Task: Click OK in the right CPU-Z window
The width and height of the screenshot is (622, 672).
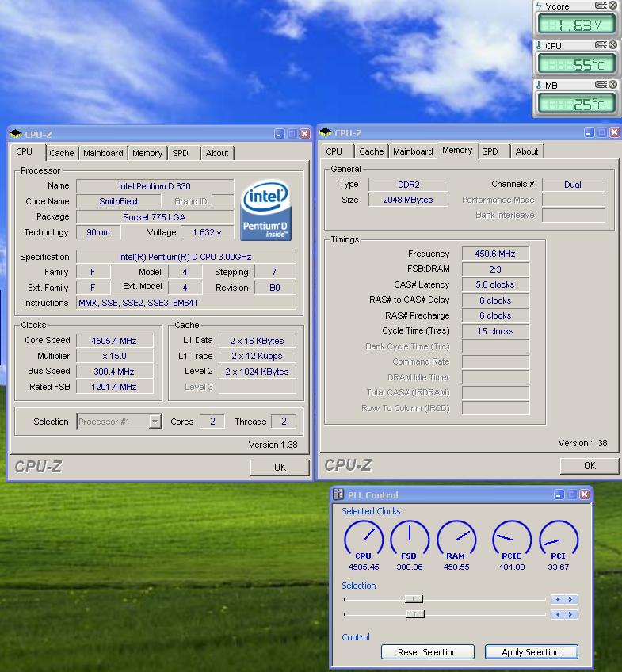Action: (590, 465)
